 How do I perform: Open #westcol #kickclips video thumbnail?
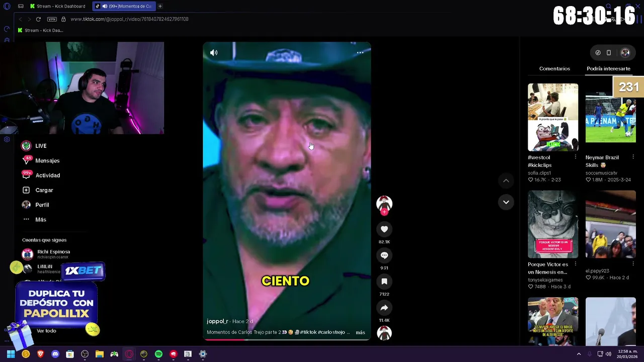point(553,117)
